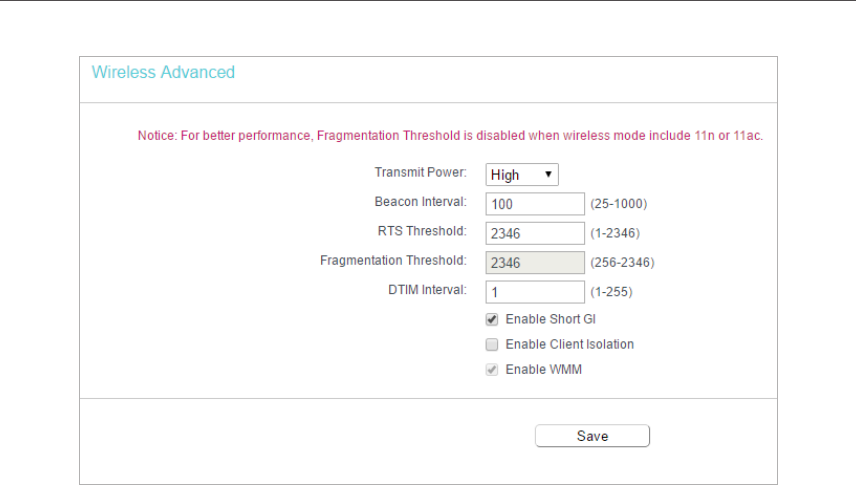Click the DTIM Interval input field

[x=535, y=292]
